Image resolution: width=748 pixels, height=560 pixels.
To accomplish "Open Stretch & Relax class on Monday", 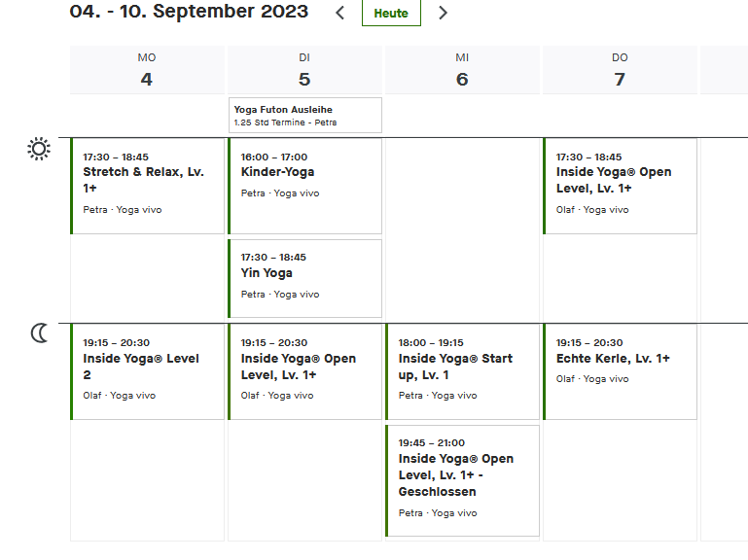I will (x=148, y=186).
